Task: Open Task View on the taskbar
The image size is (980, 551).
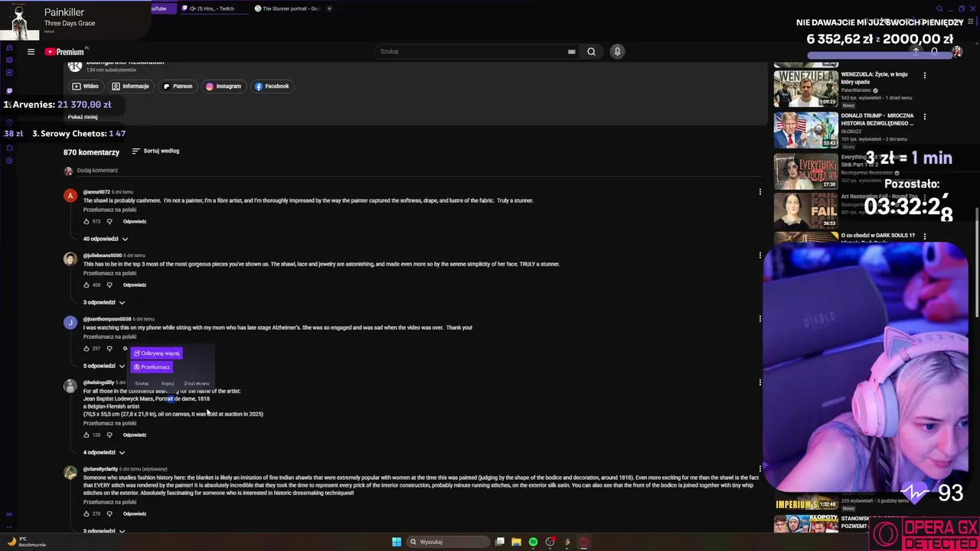Action: tap(500, 542)
